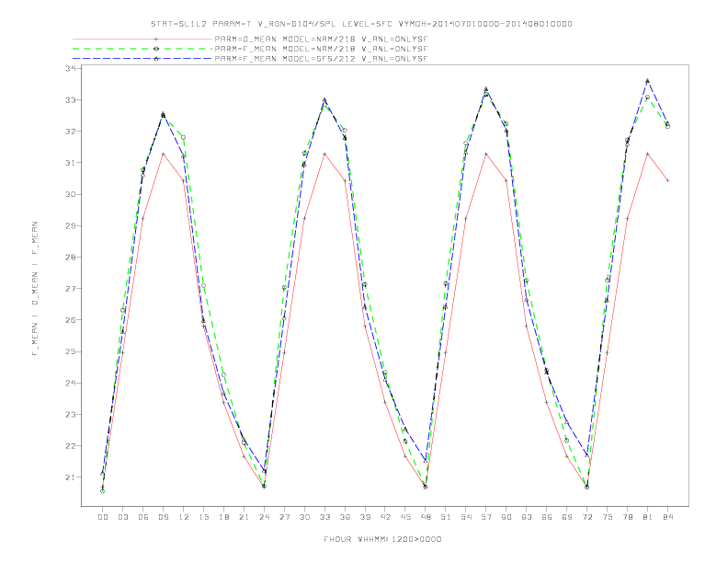
Task: Click the blue dashed line sample in legend
Action: [142, 59]
